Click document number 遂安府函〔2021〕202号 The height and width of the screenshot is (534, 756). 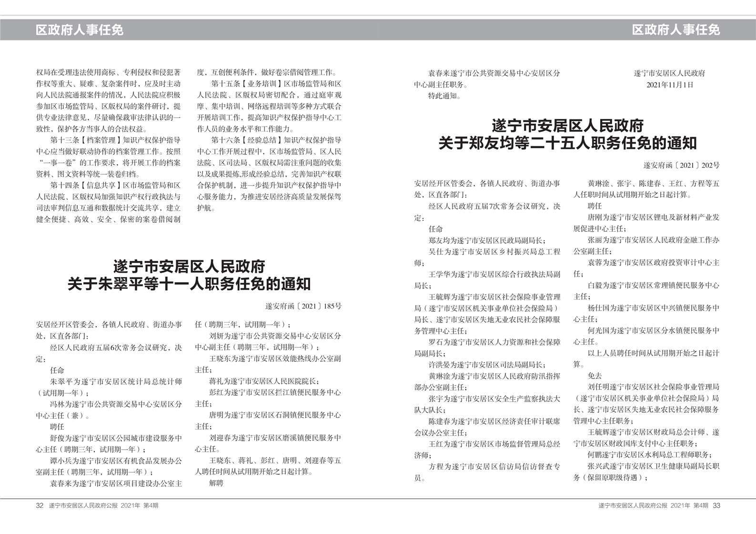(681, 166)
